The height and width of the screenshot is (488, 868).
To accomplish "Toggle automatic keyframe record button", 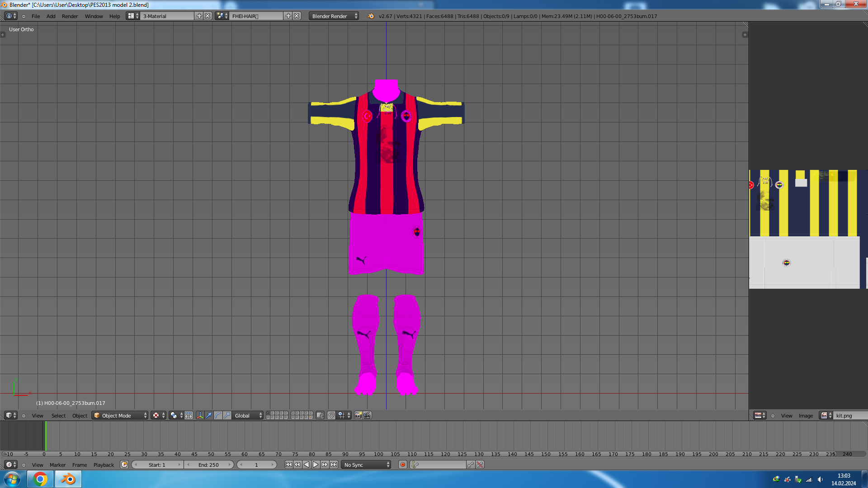I will (402, 465).
